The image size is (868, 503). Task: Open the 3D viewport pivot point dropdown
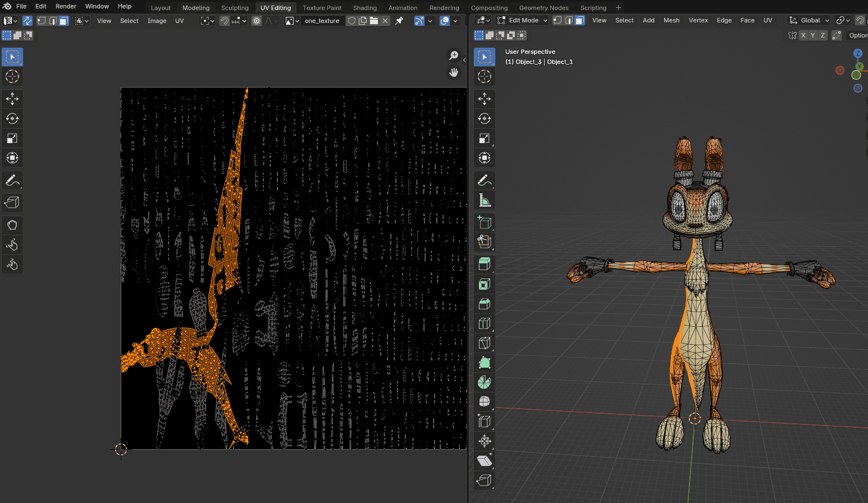843,20
